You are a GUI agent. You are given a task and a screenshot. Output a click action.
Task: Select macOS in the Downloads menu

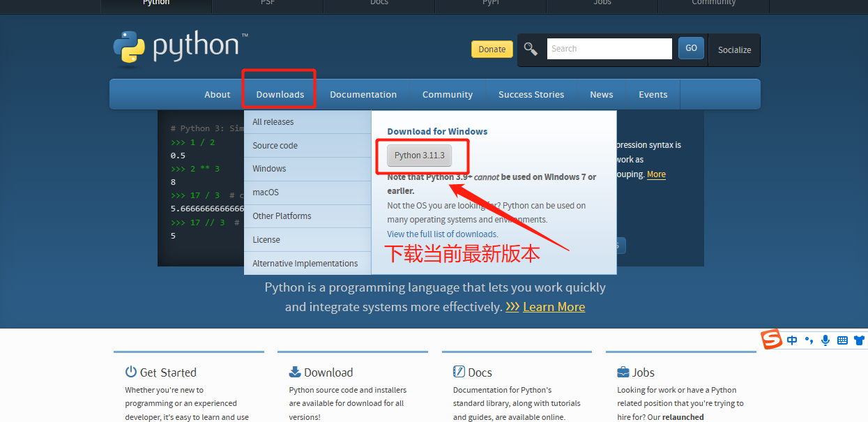point(307,193)
